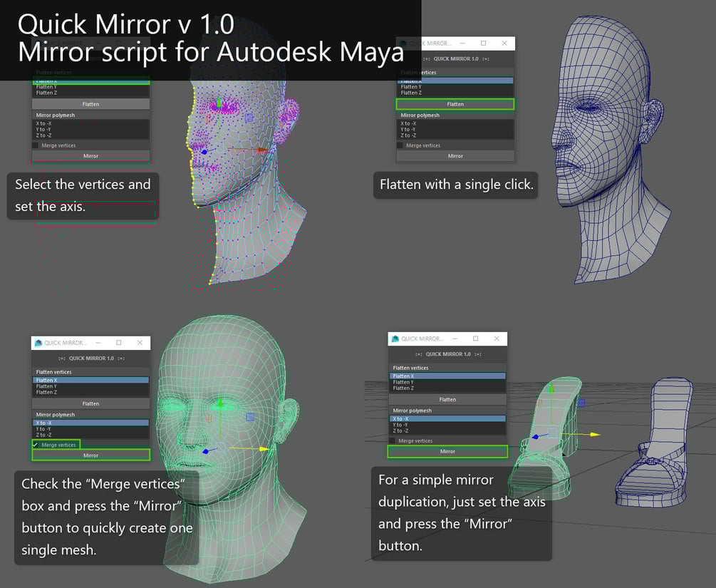The height and width of the screenshot is (588, 716).
Task: Choose Flatten Y in 'Flatten with a single click' window
Action: (x=455, y=87)
